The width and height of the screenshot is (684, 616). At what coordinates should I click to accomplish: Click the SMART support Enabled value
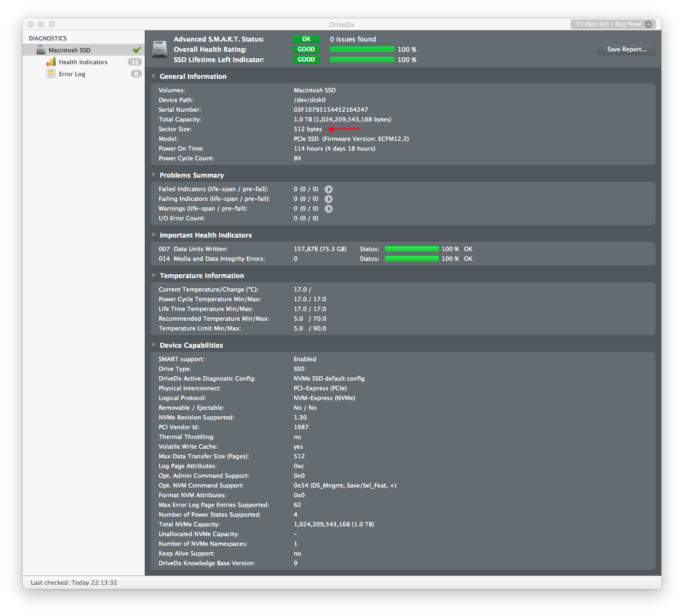[305, 359]
